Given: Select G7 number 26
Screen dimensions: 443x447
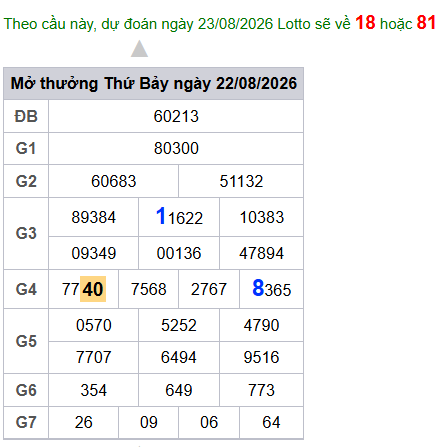Looking at the screenshot, I should point(84,422).
